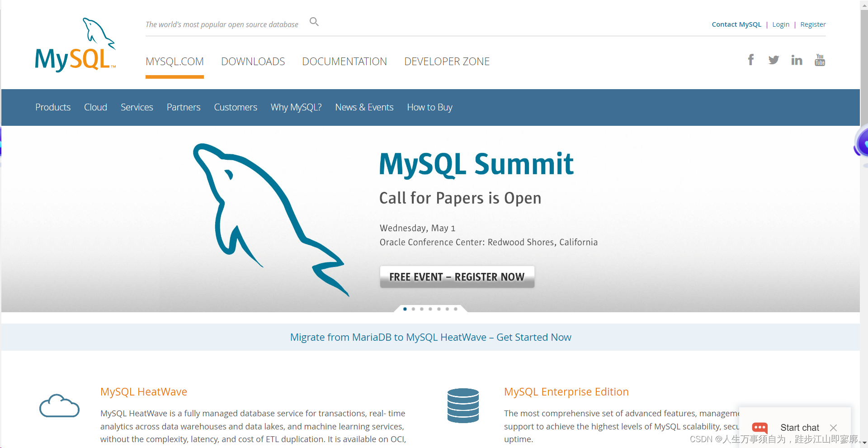Select the second carousel dot
The width and height of the screenshot is (868, 448).
[413, 309]
